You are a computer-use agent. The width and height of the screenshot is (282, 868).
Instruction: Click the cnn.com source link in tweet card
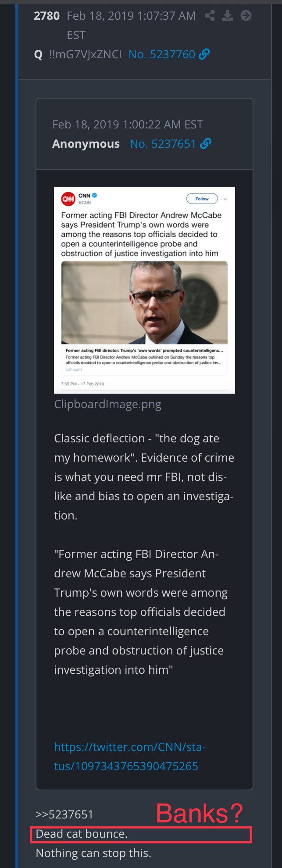(x=74, y=370)
